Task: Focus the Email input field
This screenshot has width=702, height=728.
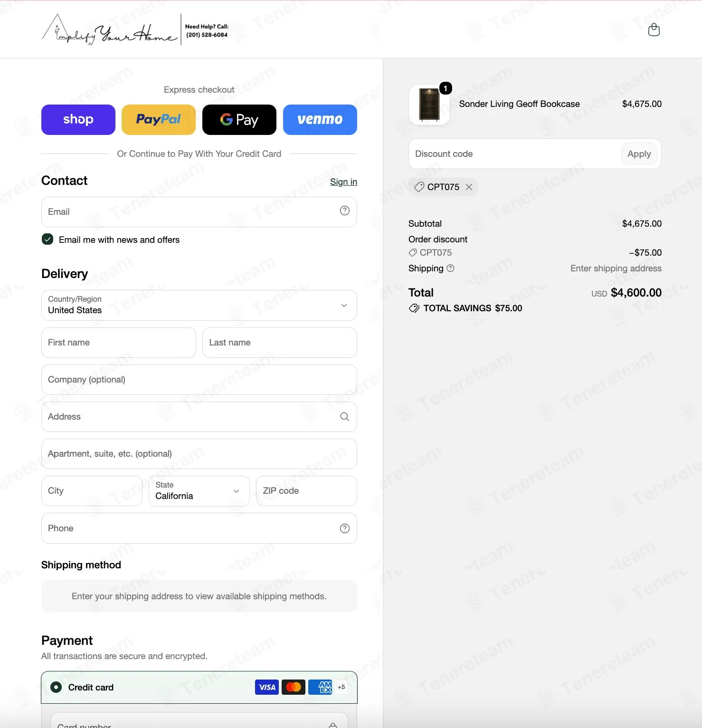Action: point(199,212)
